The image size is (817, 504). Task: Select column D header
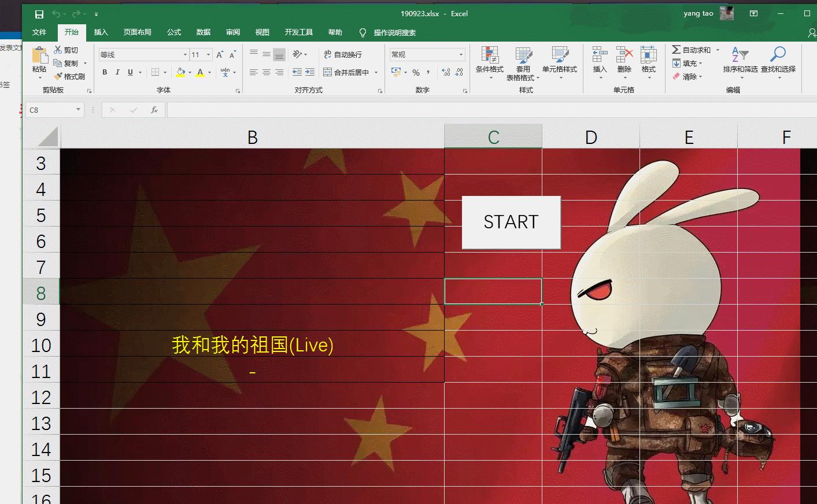(591, 137)
